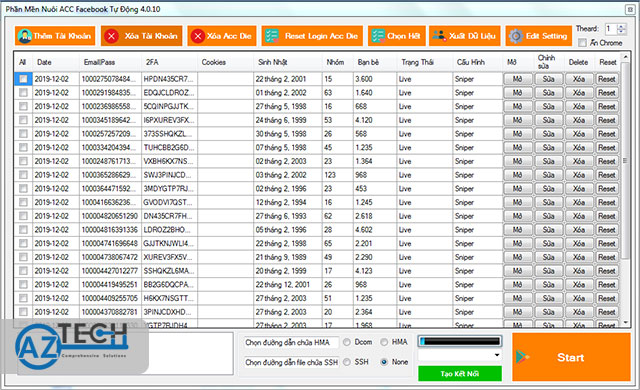
Task: Click the window close button in the title bar
Action: [630, 9]
